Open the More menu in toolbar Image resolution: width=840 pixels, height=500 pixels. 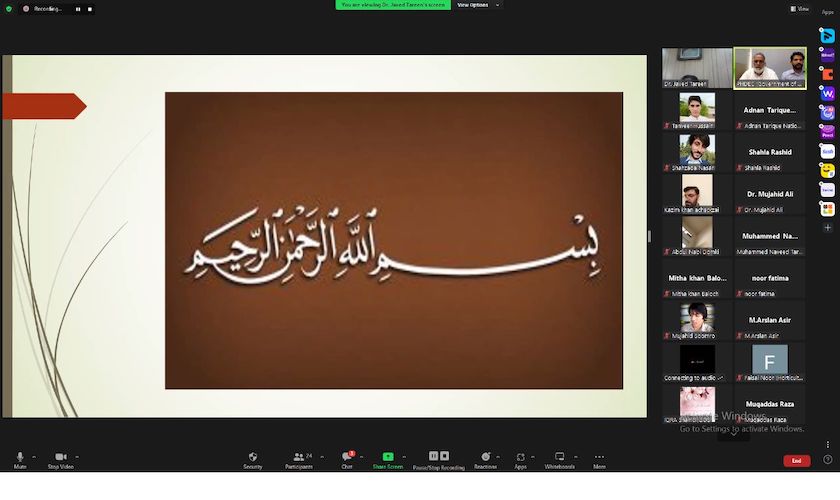[599, 457]
